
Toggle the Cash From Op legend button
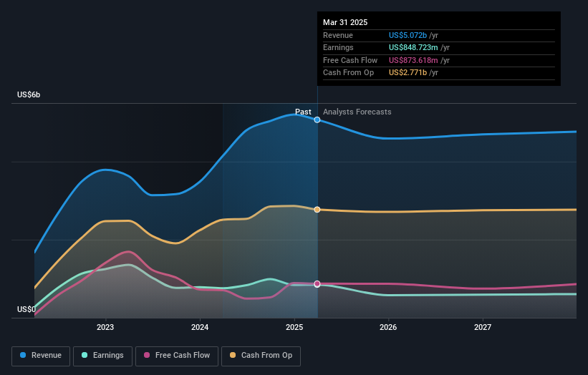tap(261, 356)
